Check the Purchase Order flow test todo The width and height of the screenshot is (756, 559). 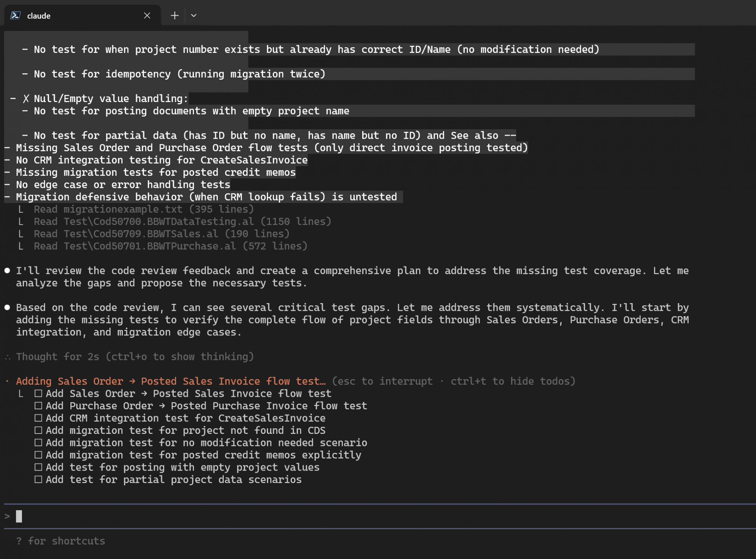(x=38, y=406)
